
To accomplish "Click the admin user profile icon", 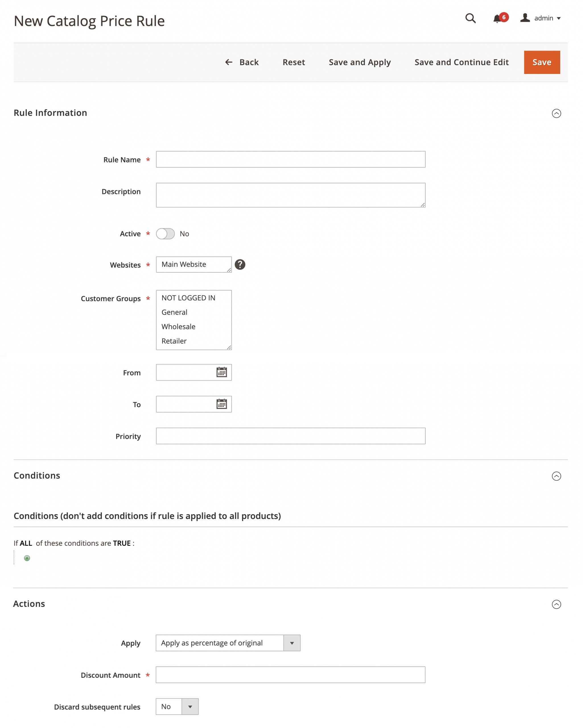I will coord(524,18).
